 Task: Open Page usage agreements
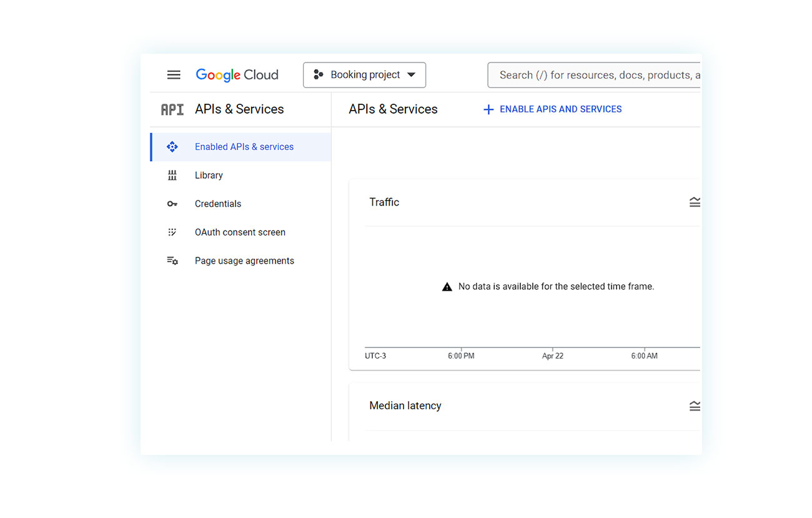(x=240, y=261)
